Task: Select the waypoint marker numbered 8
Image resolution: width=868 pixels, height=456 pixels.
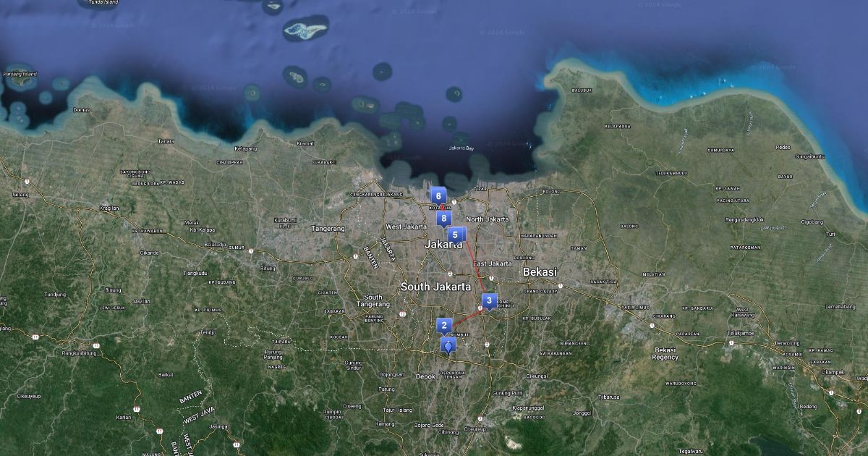Action: tap(444, 218)
